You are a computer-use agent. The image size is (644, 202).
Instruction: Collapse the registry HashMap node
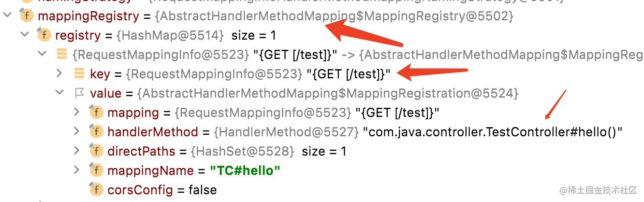[24, 35]
